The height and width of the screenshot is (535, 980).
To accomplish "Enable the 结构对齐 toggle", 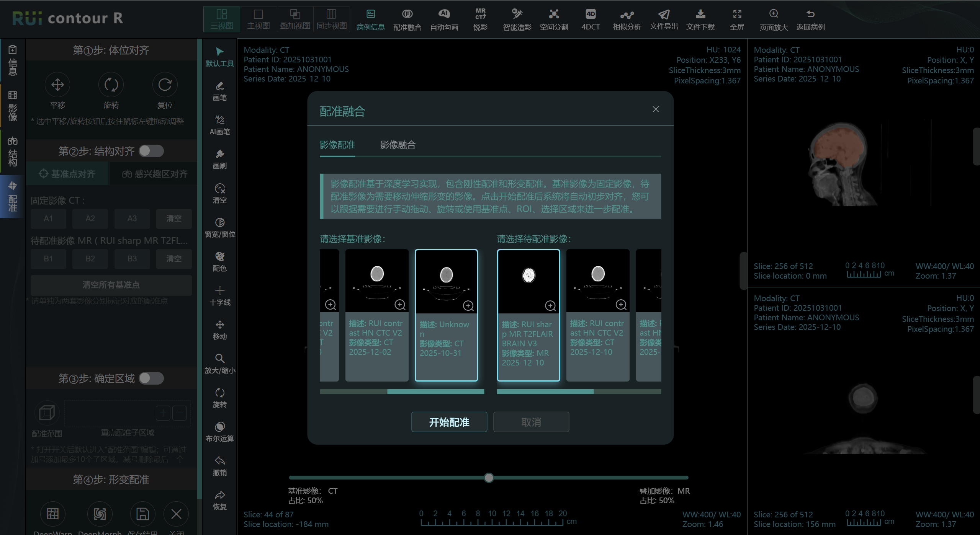I will tap(151, 151).
